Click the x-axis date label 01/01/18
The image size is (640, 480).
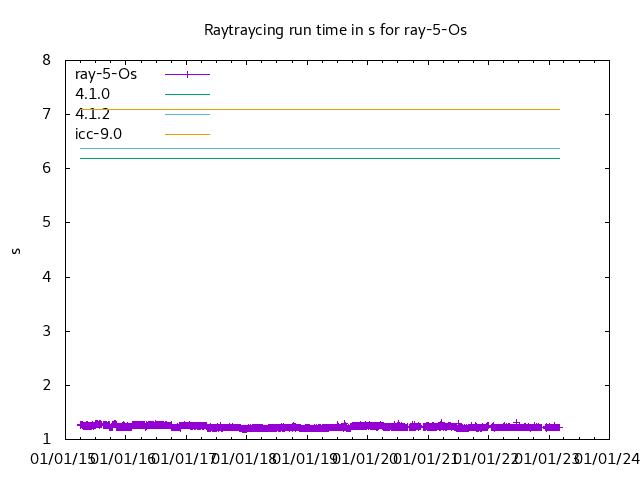point(246,459)
